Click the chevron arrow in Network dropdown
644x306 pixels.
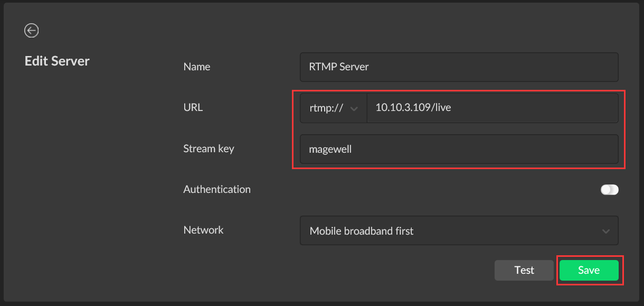coord(606,231)
